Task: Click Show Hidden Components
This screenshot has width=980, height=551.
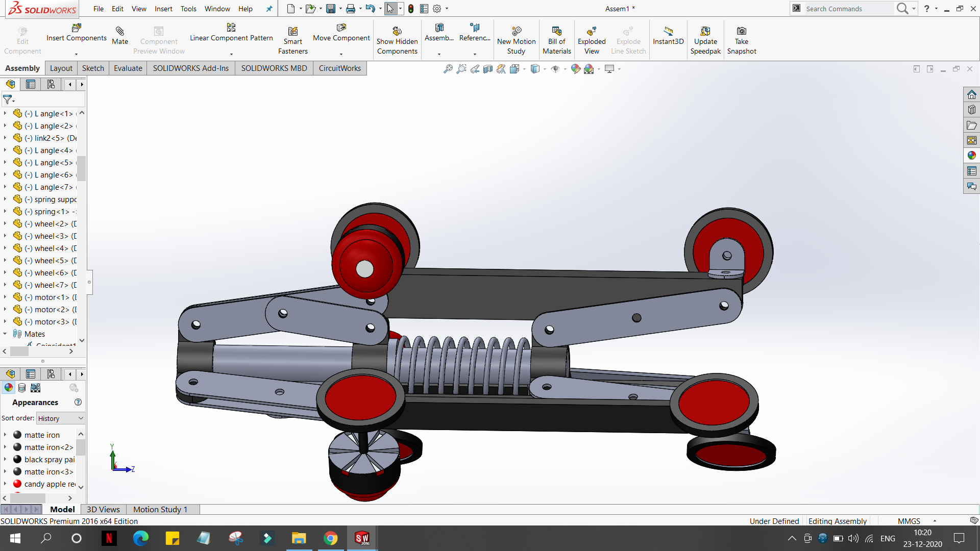Action: 397,40
